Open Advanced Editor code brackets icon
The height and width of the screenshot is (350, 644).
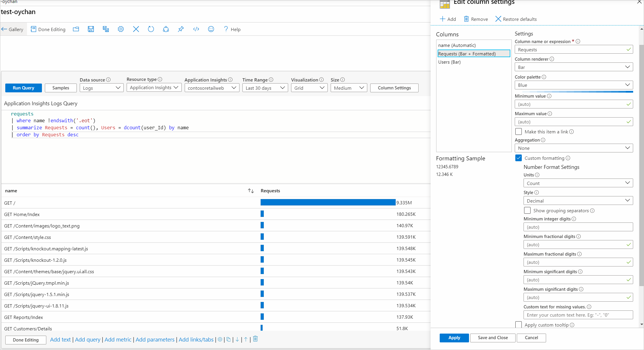[x=196, y=29]
